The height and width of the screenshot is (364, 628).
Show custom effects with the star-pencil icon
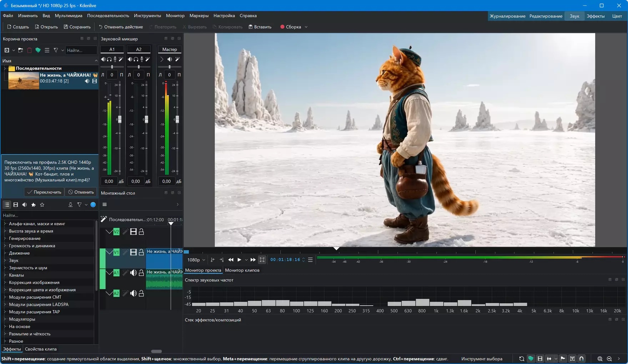34,204
